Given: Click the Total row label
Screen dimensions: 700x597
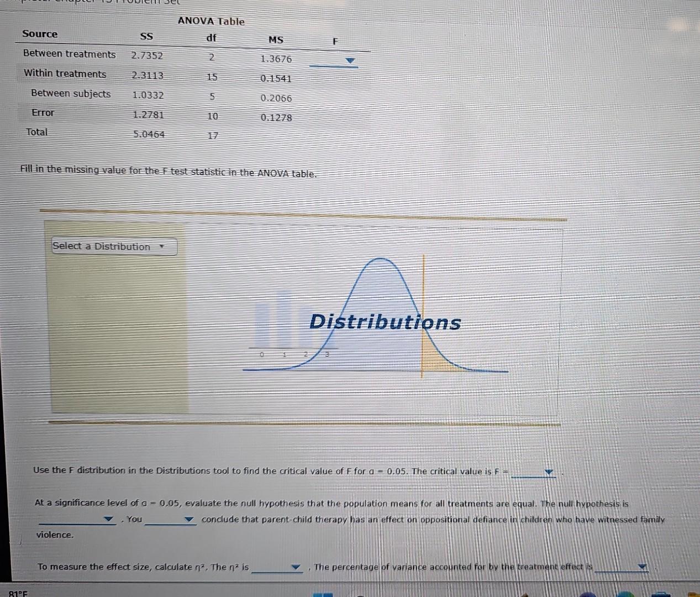Looking at the screenshot, I should [x=37, y=132].
